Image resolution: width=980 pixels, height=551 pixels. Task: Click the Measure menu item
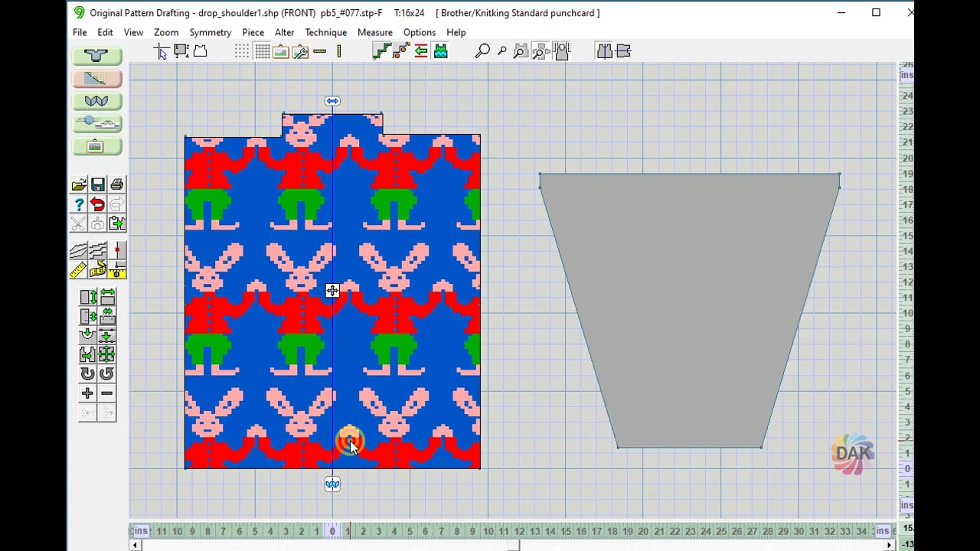click(x=374, y=32)
